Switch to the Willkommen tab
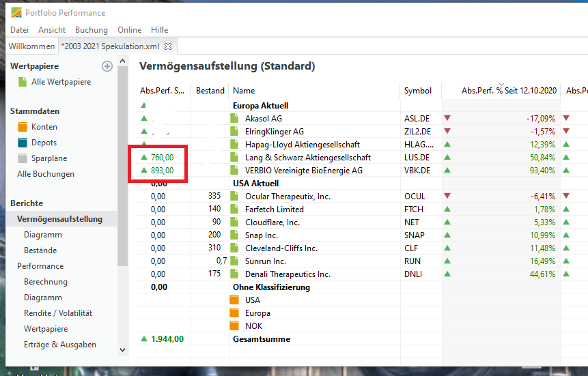Screen dimensions: 588x376 click(31, 46)
